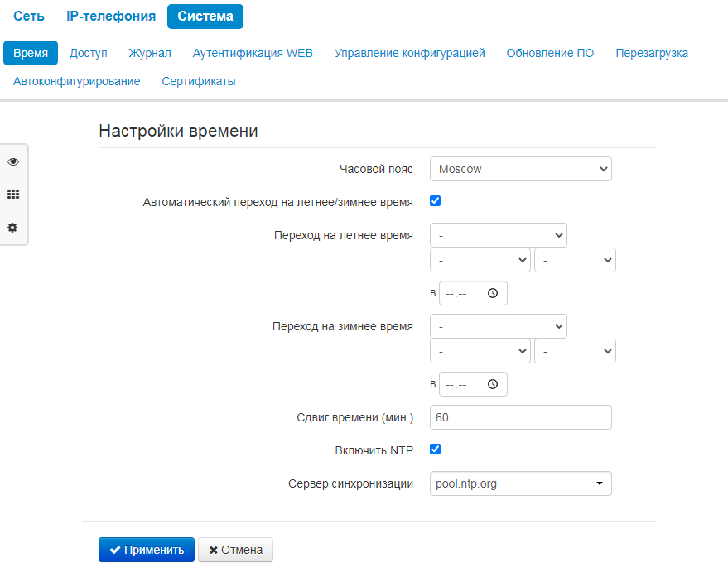Click the Отмена button
Screen dimensions: 728x577
point(235,550)
